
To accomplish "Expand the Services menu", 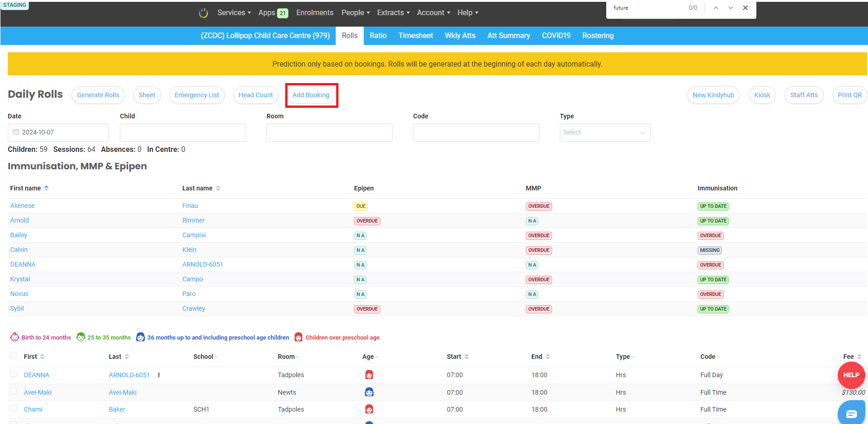I will (234, 13).
